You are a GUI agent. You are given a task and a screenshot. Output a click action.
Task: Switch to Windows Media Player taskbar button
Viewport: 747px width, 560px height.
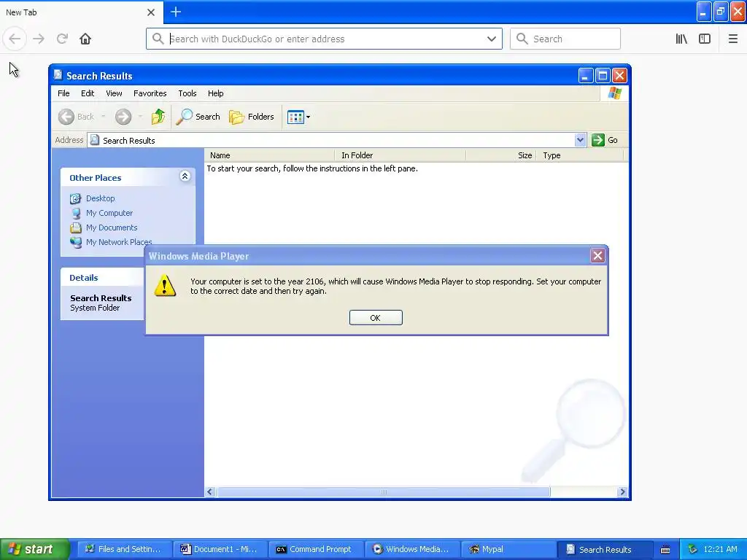point(412,549)
